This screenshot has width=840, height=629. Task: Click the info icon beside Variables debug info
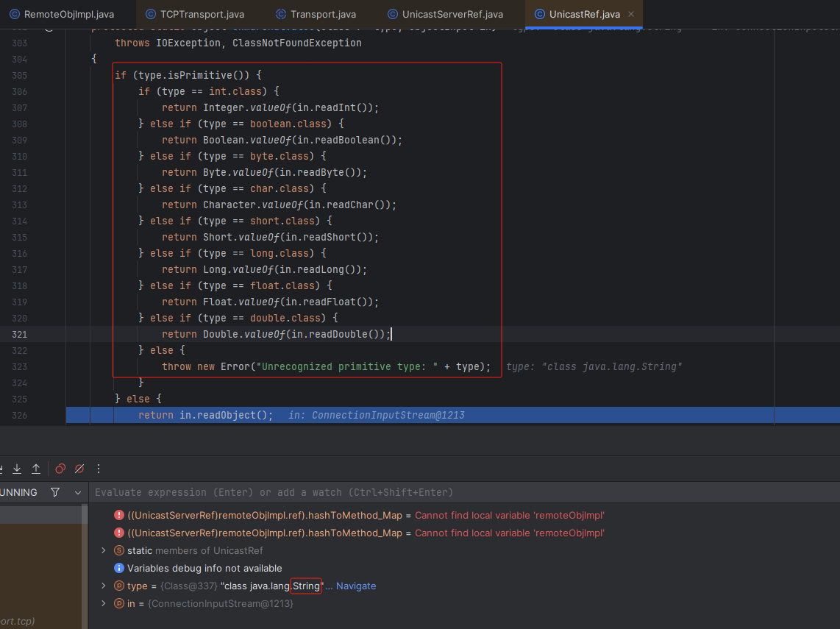[x=119, y=568]
